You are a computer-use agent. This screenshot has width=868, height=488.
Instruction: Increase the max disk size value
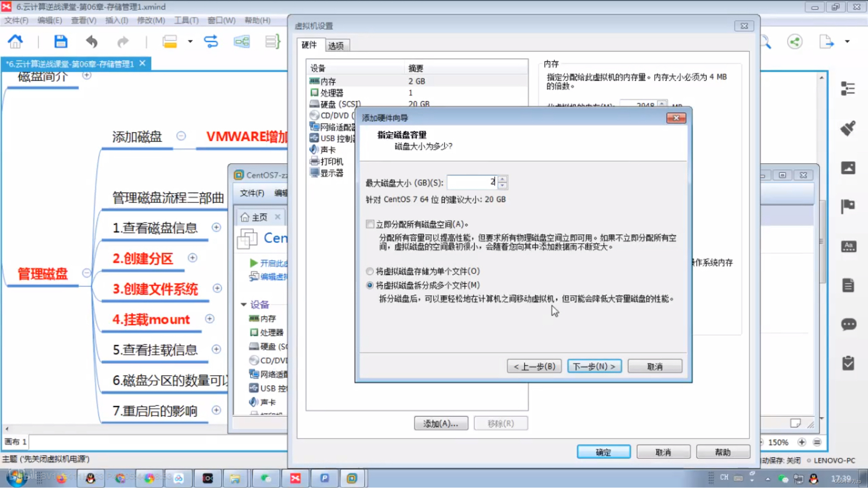[x=503, y=179]
